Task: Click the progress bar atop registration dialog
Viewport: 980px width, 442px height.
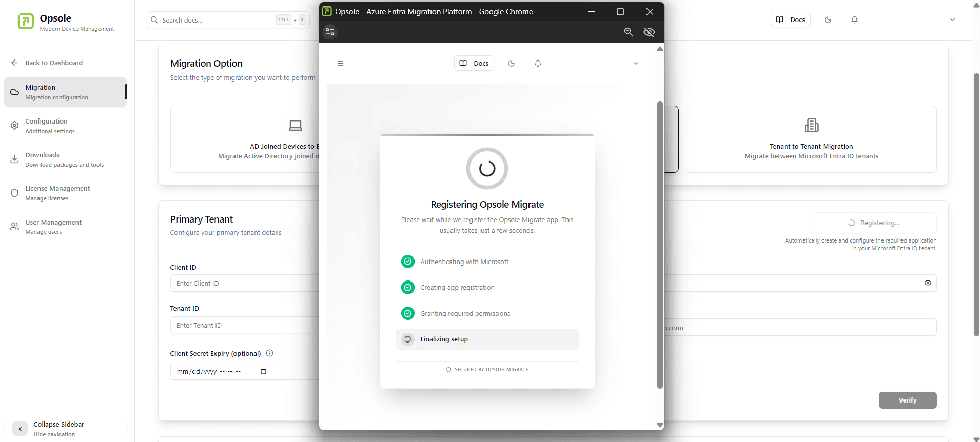Action: pos(487,135)
